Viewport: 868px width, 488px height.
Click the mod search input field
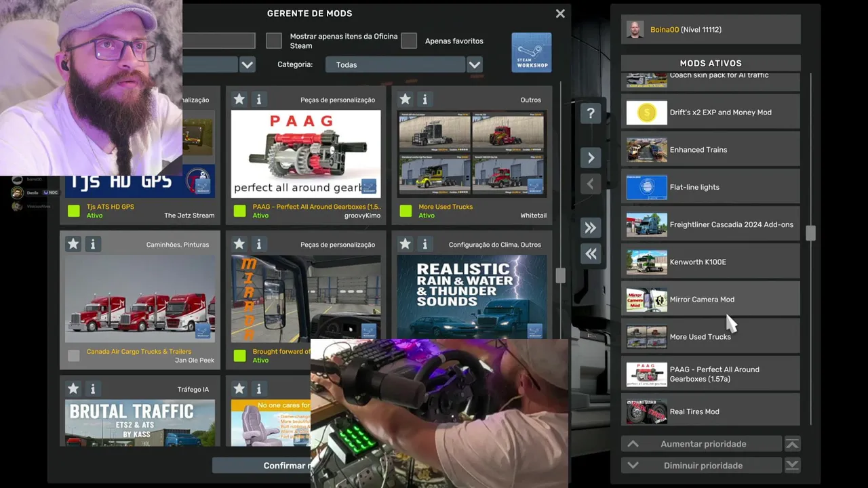218,41
